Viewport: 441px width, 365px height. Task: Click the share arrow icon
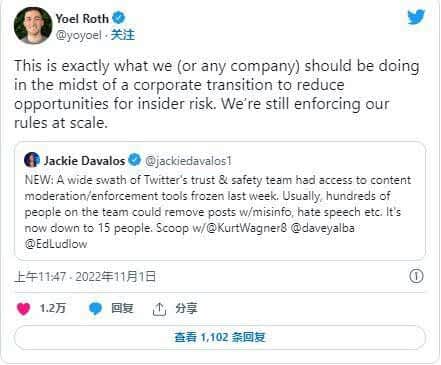[x=159, y=309]
